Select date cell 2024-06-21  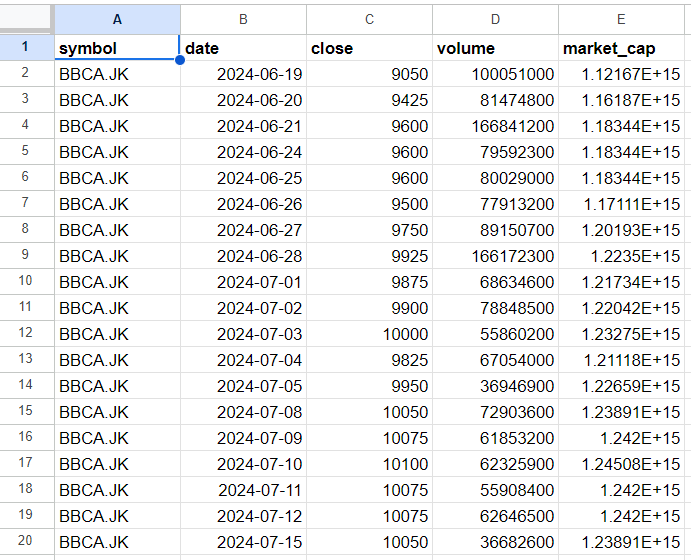click(x=243, y=126)
